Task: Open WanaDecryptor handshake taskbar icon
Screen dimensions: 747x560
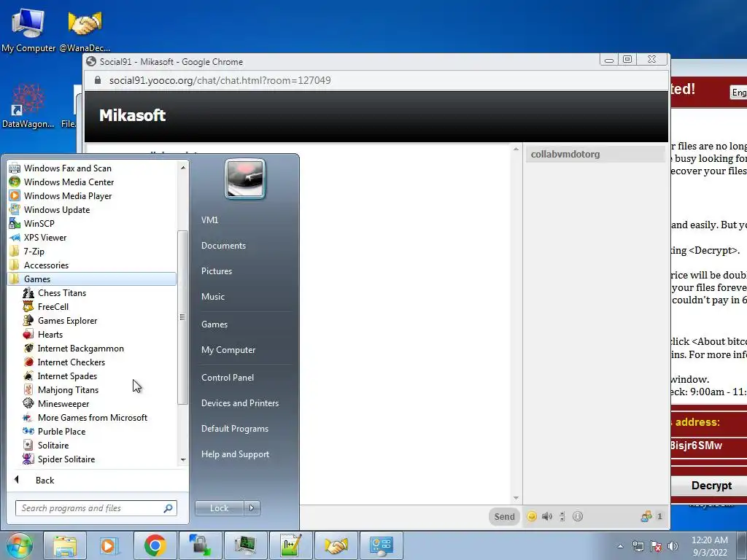Action: click(x=336, y=545)
